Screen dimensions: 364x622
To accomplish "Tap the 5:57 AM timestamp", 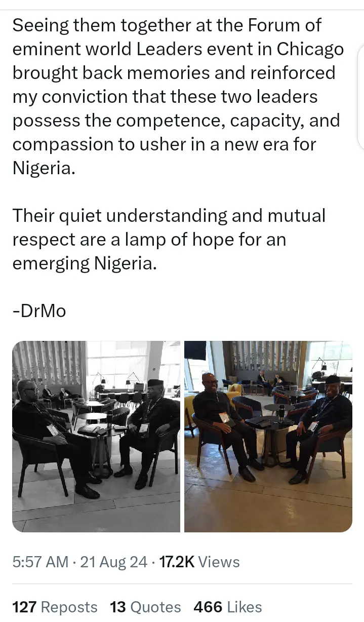I will (x=40, y=562).
